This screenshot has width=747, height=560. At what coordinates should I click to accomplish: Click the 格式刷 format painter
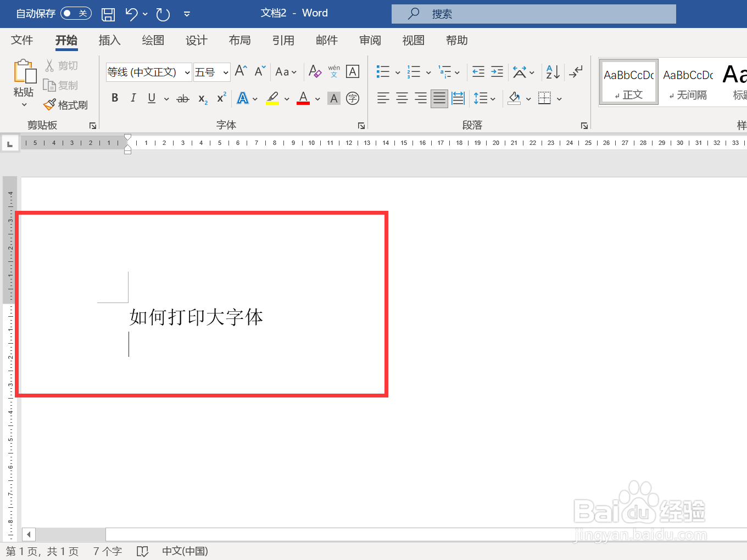click(x=66, y=104)
